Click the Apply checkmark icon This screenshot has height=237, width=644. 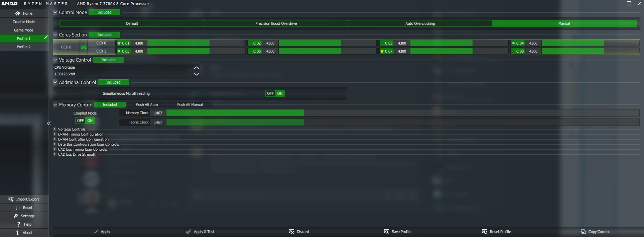pos(96,232)
